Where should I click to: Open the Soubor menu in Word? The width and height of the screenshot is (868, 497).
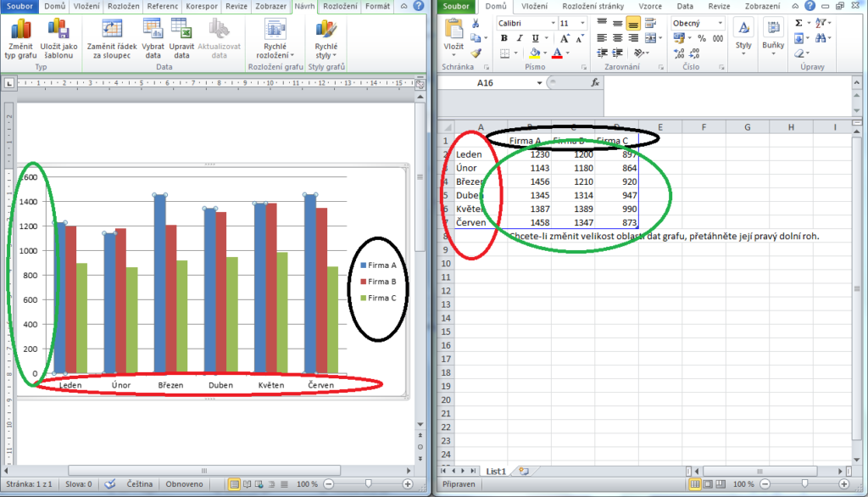click(x=19, y=6)
